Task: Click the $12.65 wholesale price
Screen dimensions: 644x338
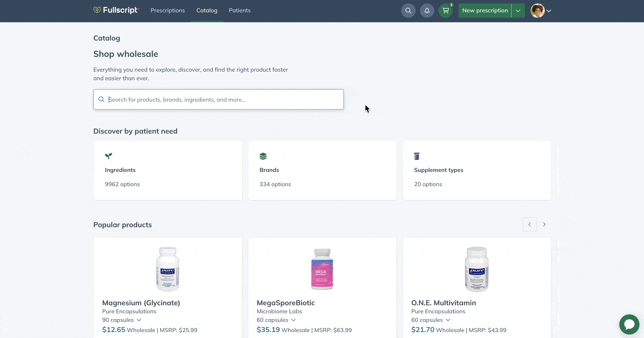Action: (114, 330)
